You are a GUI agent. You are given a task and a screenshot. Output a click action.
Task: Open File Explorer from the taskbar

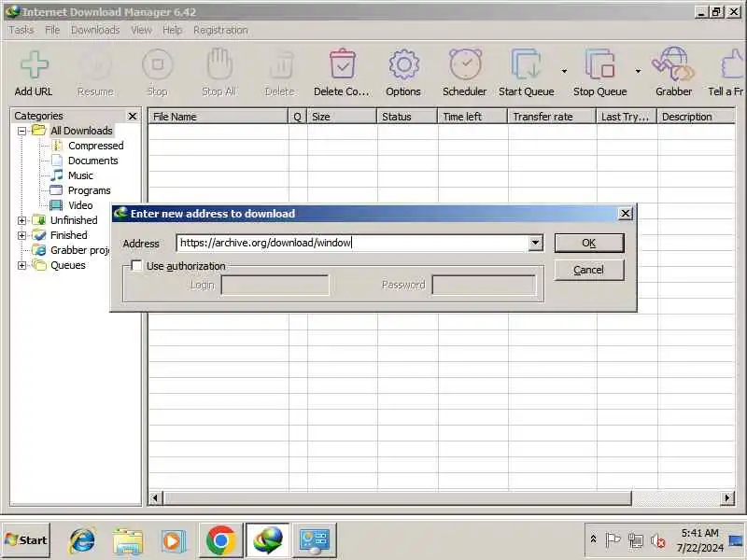[x=128, y=541]
